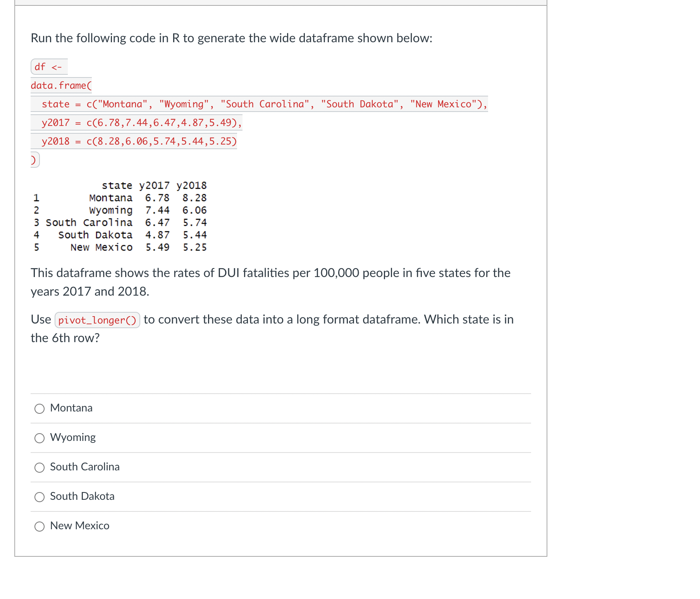Select the New Mexico radio button

[39, 527]
